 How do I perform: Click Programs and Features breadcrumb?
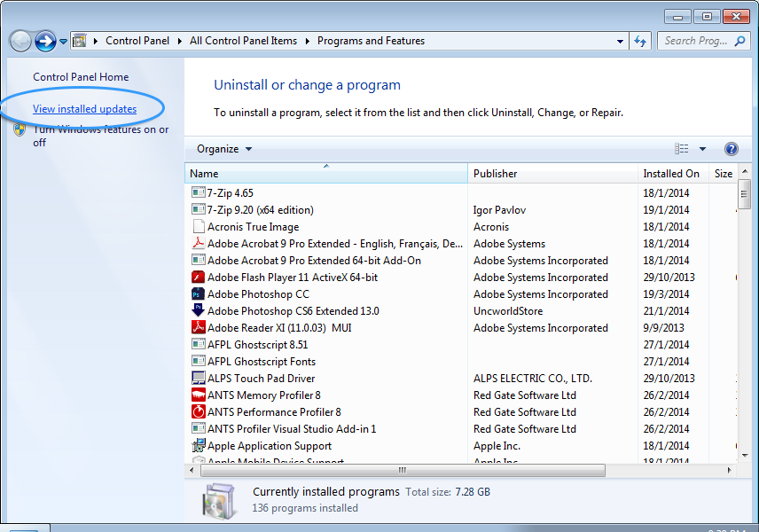pyautogui.click(x=371, y=41)
